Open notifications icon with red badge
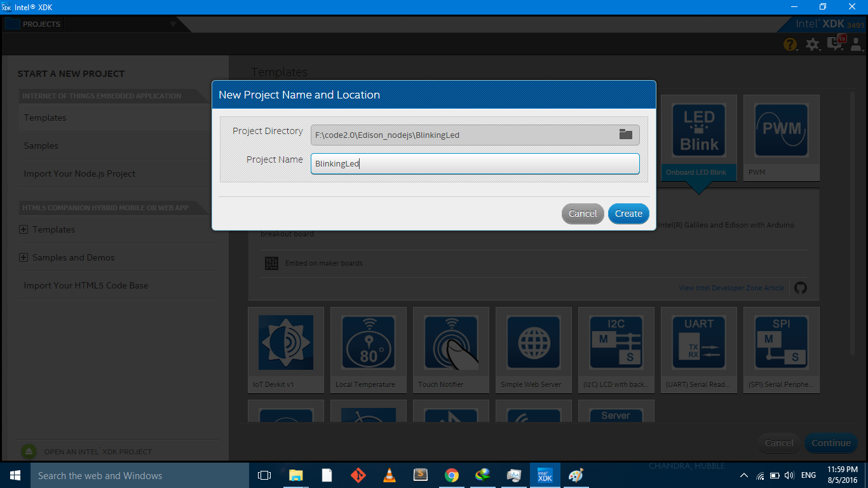The image size is (868, 488). pyautogui.click(x=835, y=43)
